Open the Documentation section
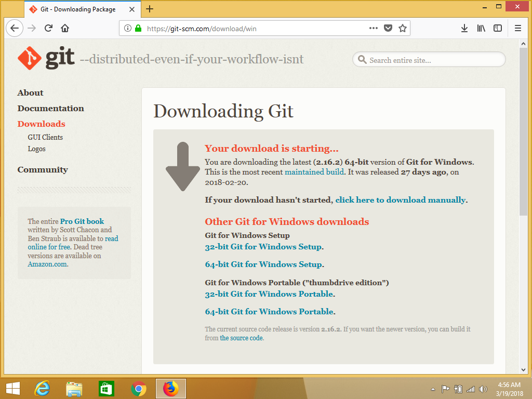Viewport: 532px width, 399px height. point(50,108)
